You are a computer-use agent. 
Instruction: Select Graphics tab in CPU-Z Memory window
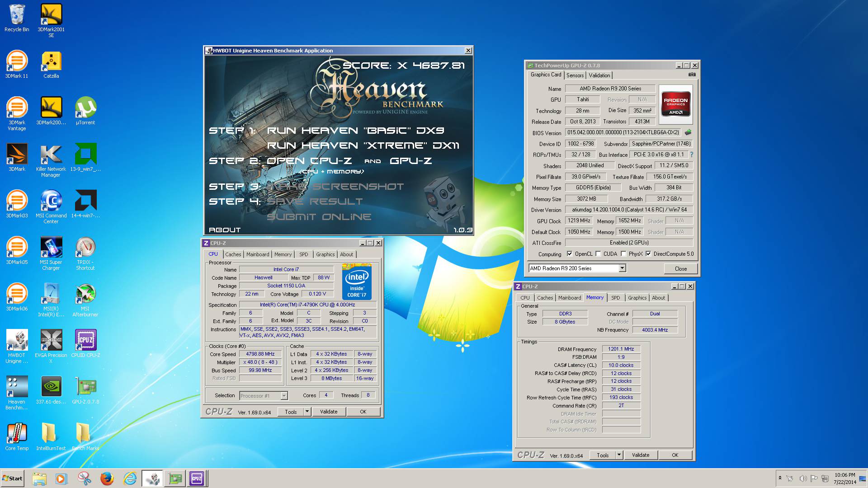tap(637, 298)
